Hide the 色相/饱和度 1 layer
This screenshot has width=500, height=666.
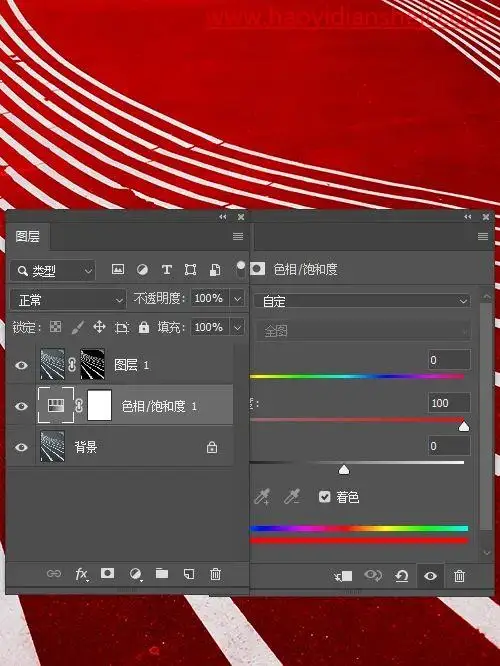(x=21, y=406)
